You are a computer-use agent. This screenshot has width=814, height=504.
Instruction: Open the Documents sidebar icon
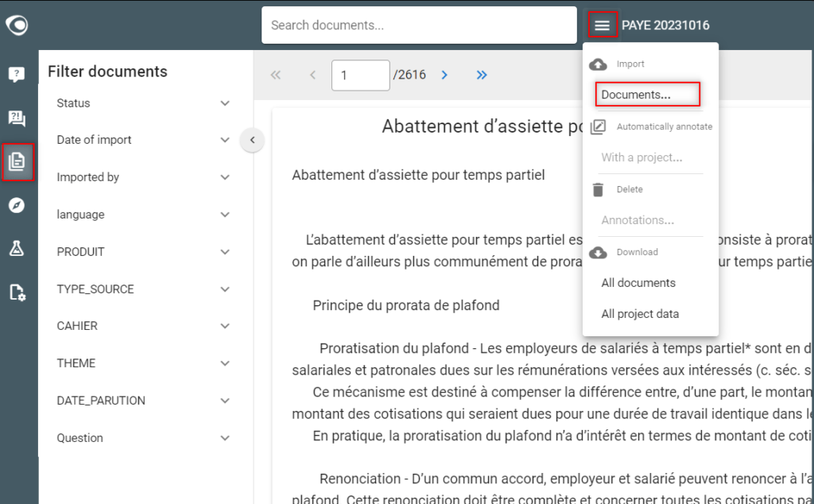17,161
